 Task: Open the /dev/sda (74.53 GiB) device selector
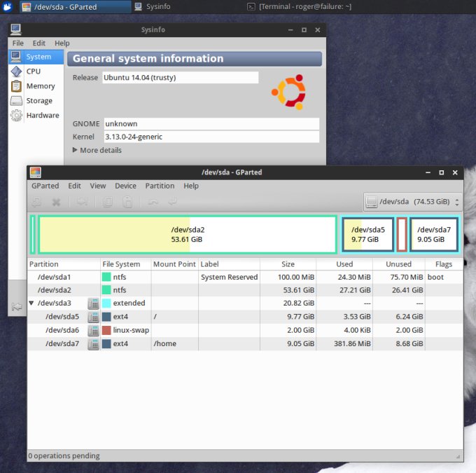413,202
